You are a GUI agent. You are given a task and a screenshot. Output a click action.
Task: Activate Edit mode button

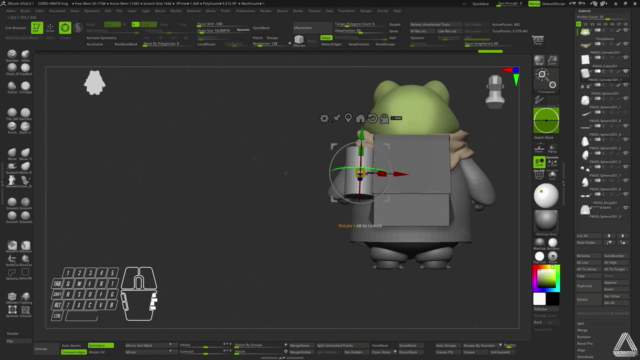[x=37, y=28]
